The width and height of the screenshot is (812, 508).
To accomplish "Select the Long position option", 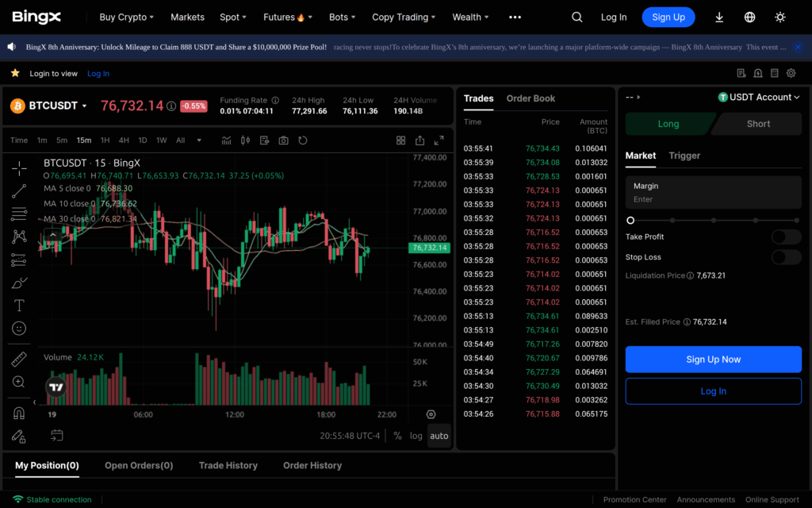I will click(668, 124).
